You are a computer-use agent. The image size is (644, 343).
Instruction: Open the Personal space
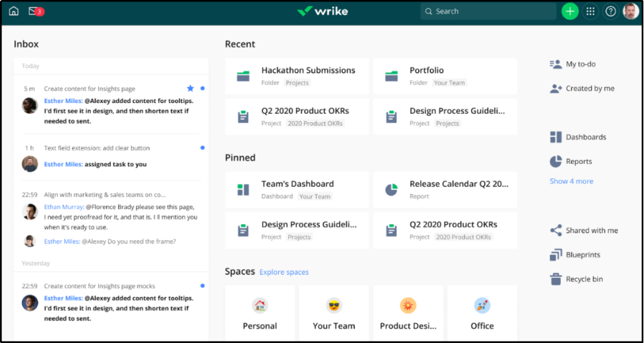[x=260, y=314]
